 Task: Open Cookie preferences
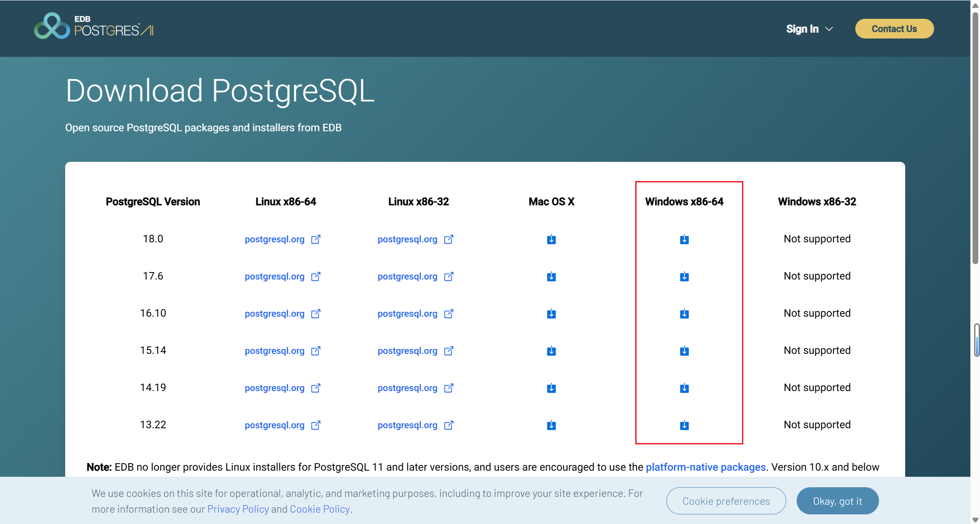(726, 501)
